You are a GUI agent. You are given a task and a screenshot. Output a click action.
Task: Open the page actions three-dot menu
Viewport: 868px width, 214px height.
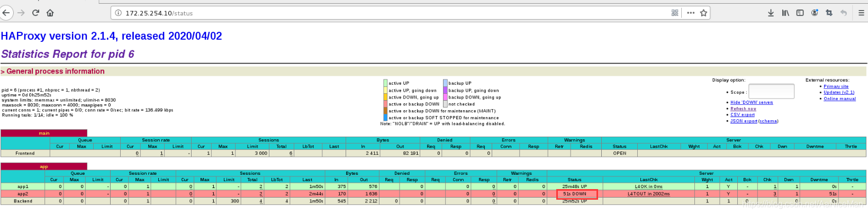pyautogui.click(x=691, y=13)
